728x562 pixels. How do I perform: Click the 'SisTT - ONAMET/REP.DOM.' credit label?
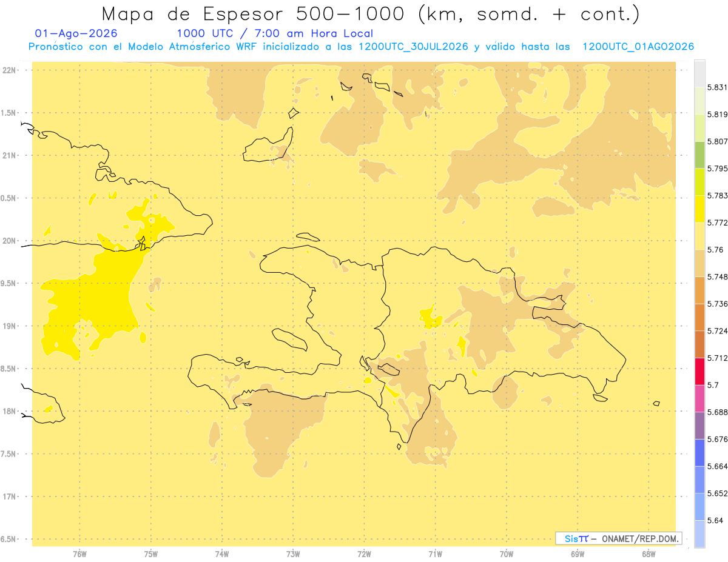tap(619, 538)
